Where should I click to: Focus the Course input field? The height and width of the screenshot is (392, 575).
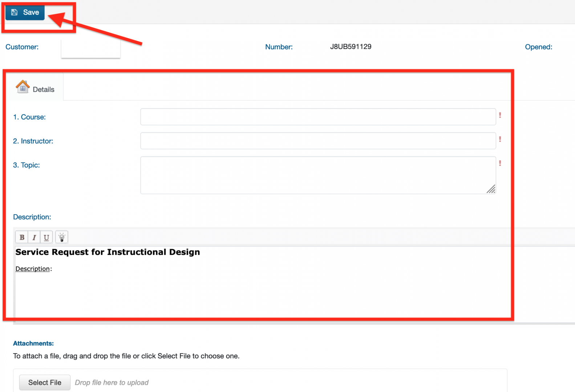318,117
